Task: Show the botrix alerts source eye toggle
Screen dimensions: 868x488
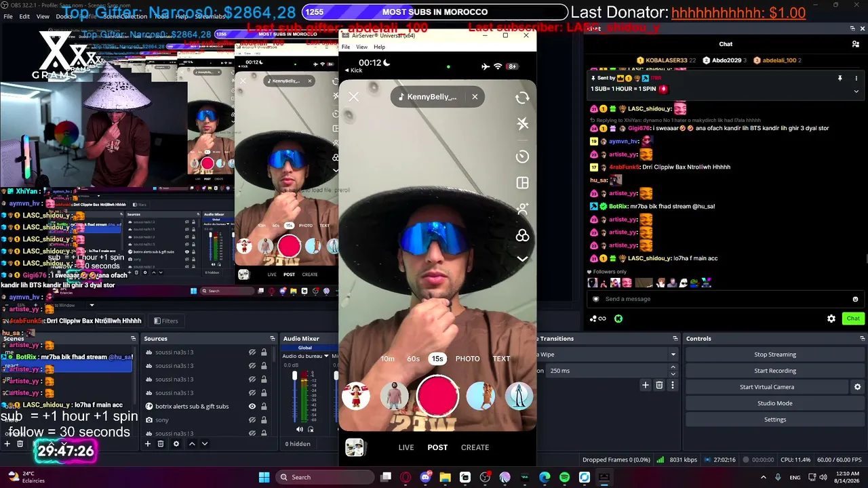Action: pyautogui.click(x=252, y=407)
